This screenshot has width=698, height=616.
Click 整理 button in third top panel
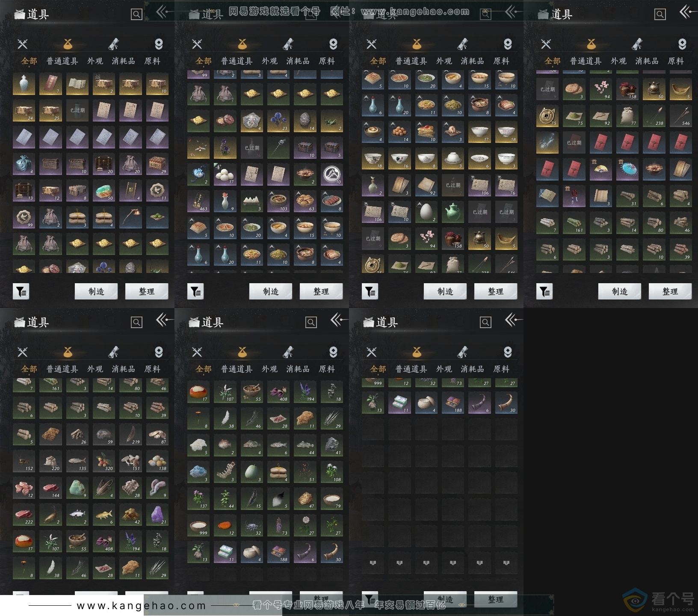coord(496,291)
